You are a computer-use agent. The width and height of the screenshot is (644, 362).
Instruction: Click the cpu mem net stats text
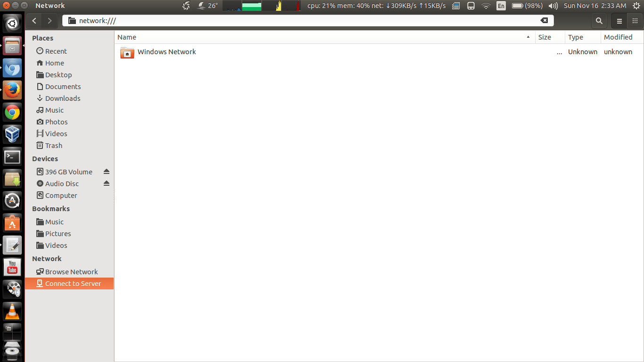pyautogui.click(x=377, y=6)
